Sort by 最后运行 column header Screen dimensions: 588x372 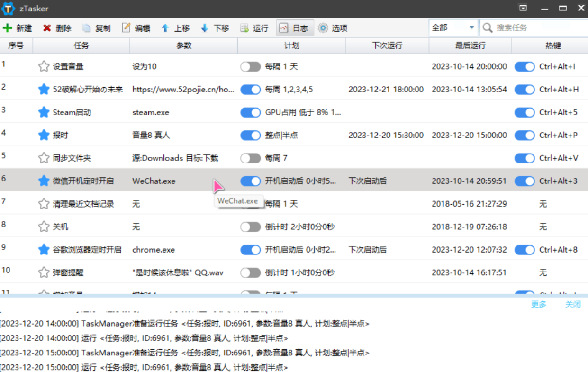coord(470,45)
